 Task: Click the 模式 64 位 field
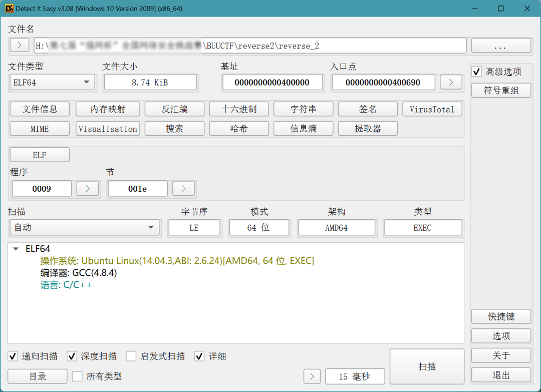(259, 228)
